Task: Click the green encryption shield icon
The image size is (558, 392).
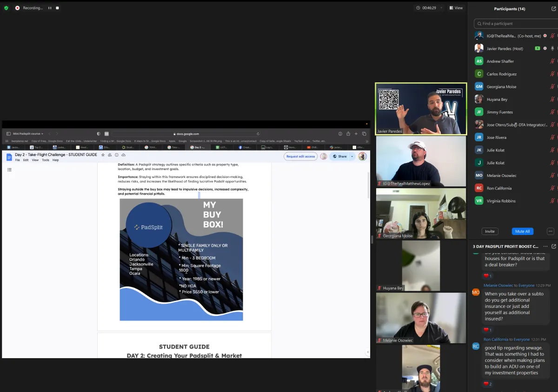Action: coord(6,8)
